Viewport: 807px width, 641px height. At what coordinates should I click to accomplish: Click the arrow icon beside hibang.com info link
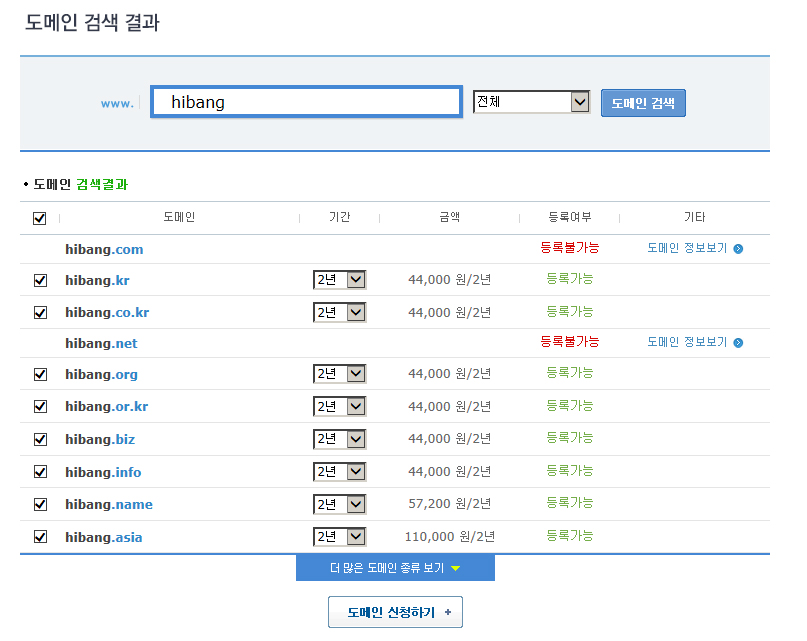point(738,248)
